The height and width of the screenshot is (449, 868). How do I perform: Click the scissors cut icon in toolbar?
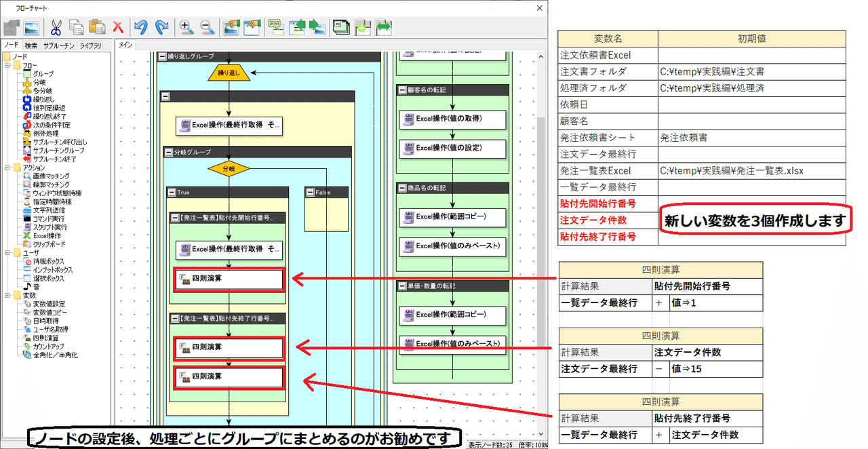coord(56,27)
